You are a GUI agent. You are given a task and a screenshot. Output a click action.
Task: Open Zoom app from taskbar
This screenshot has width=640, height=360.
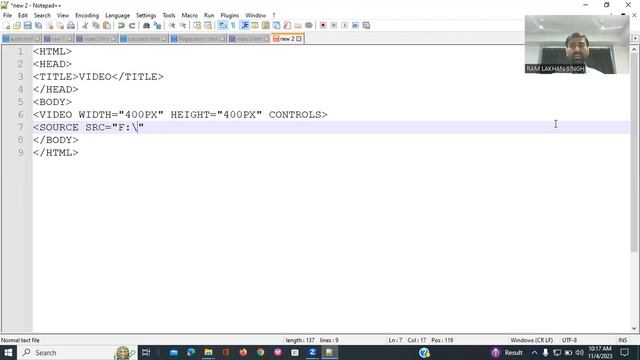tap(312, 353)
